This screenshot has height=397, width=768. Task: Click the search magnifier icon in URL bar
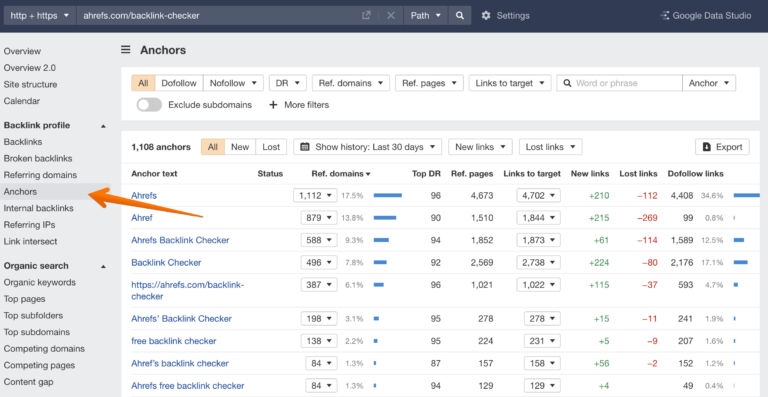coord(459,16)
